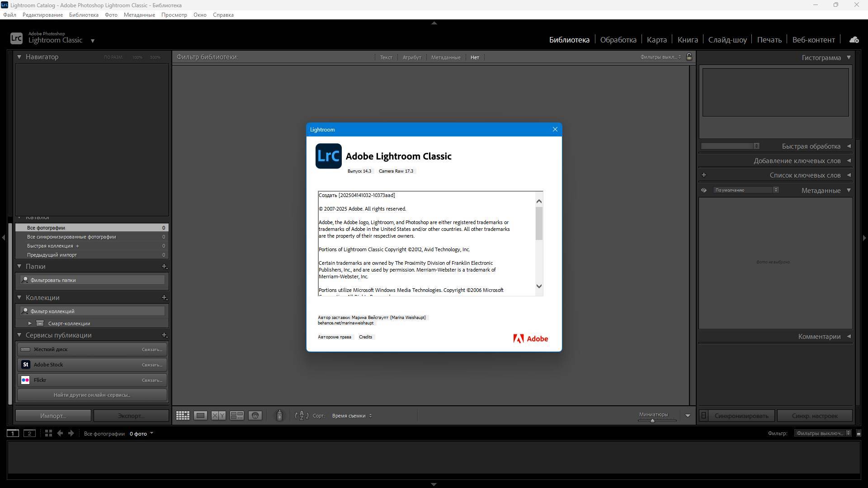
Task: Click Импорт button
Action: tap(53, 416)
